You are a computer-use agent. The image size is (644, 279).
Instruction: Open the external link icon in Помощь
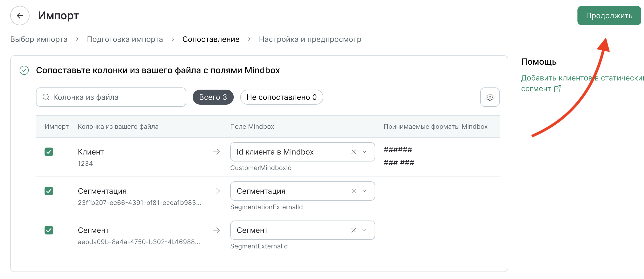(x=558, y=89)
